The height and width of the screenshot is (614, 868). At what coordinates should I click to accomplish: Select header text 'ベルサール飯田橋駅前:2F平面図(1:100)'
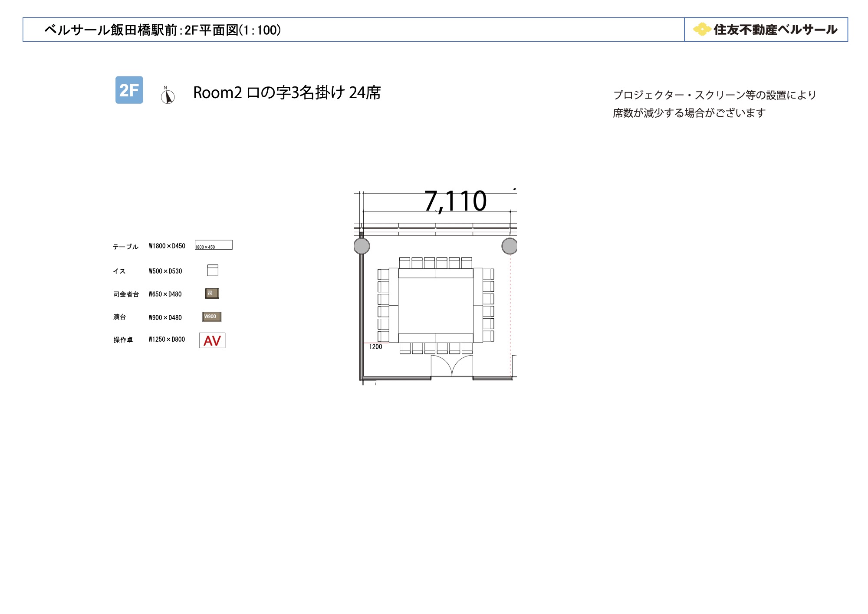(x=163, y=30)
